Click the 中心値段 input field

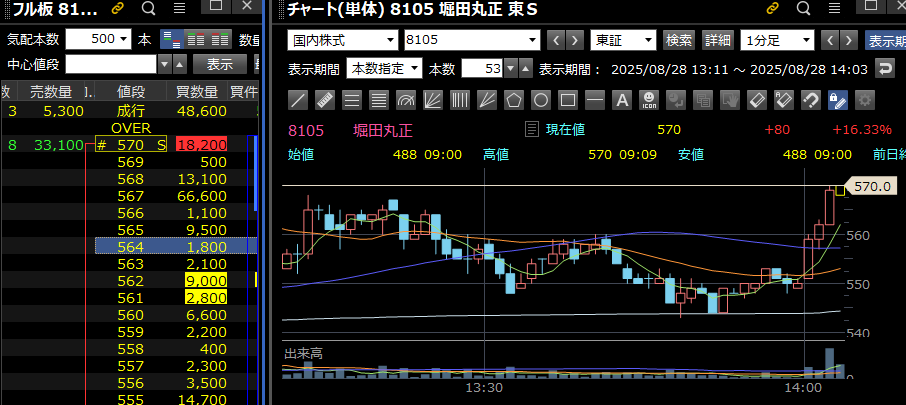(111, 64)
